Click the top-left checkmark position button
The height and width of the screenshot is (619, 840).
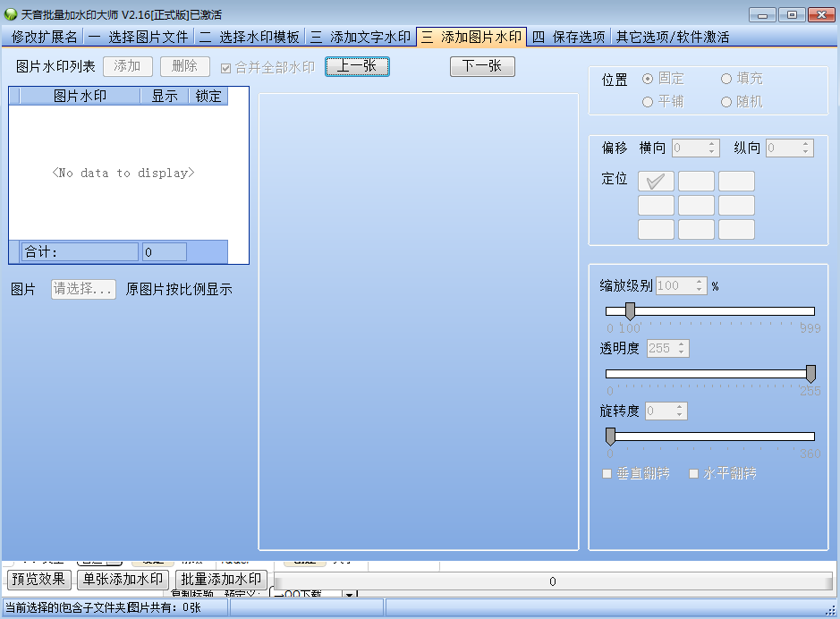655,182
